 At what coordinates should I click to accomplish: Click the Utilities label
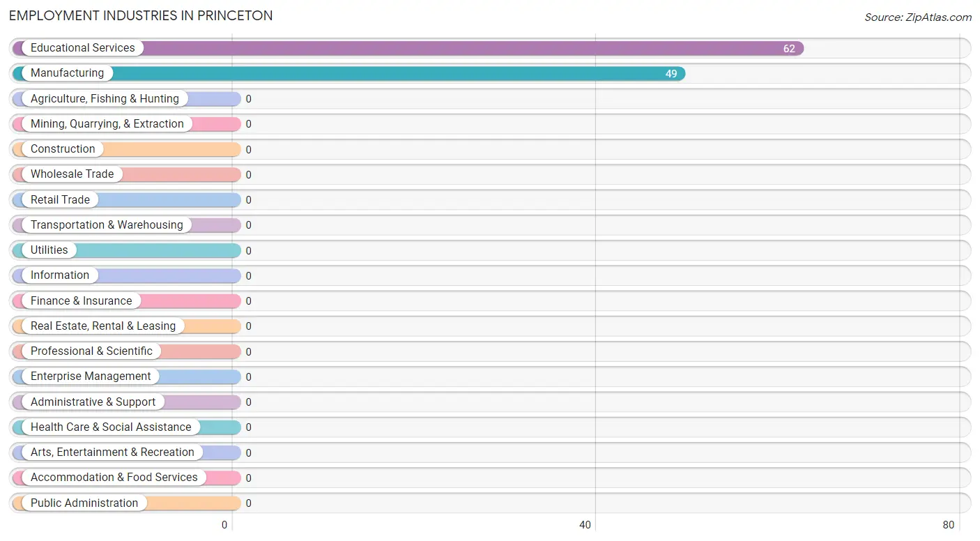click(49, 250)
